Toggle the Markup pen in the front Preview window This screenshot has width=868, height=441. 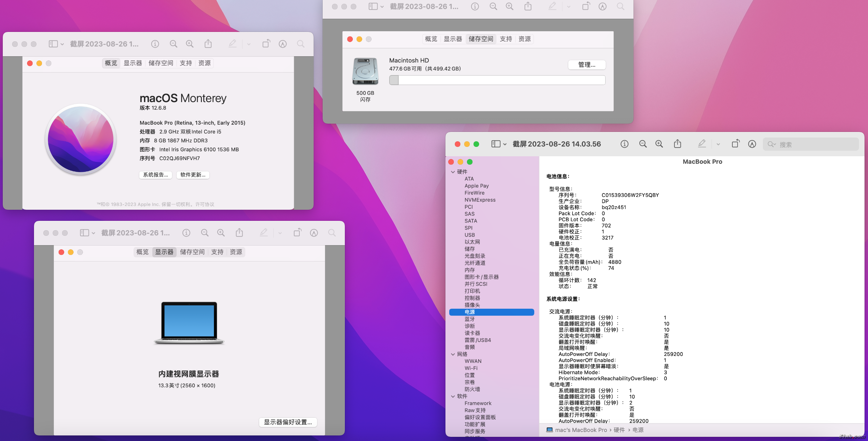702,144
